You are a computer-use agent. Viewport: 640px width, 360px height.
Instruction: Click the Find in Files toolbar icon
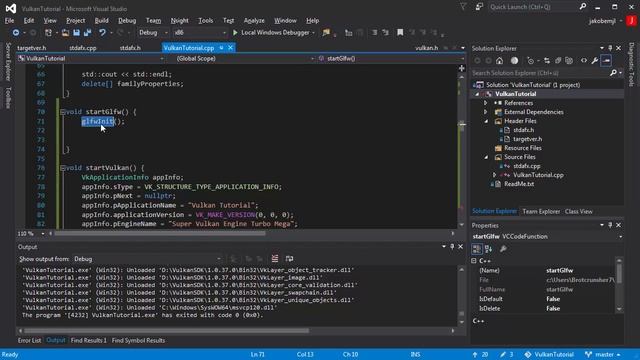point(326,33)
